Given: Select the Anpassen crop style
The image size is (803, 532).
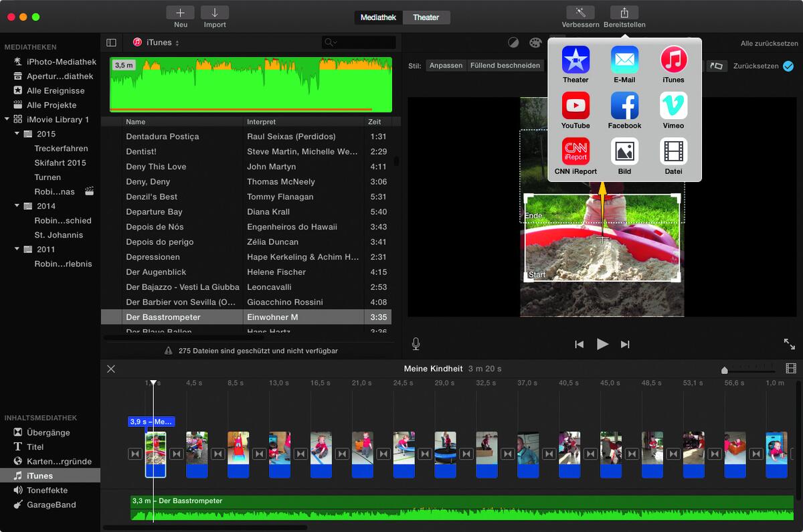Looking at the screenshot, I should point(446,66).
